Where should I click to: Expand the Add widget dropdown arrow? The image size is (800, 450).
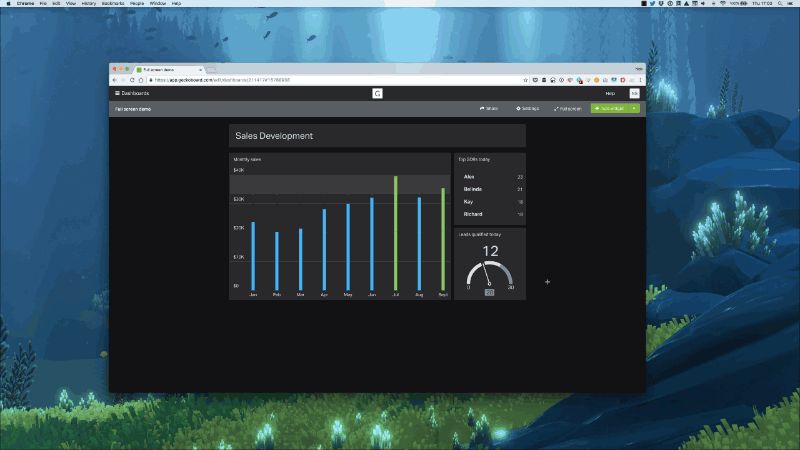click(x=635, y=109)
